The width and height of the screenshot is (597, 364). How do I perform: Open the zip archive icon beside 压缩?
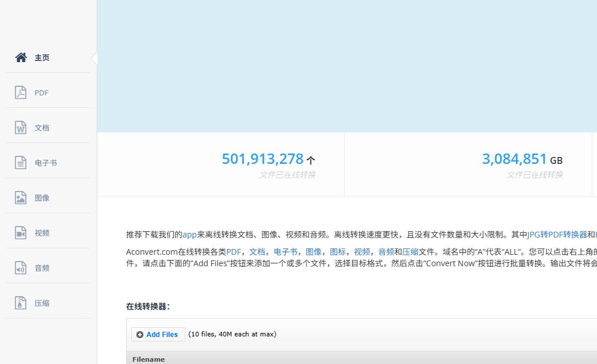21,303
